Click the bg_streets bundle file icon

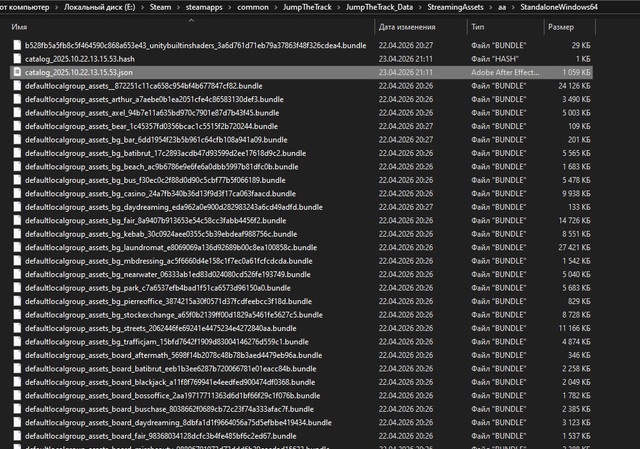[x=17, y=328]
